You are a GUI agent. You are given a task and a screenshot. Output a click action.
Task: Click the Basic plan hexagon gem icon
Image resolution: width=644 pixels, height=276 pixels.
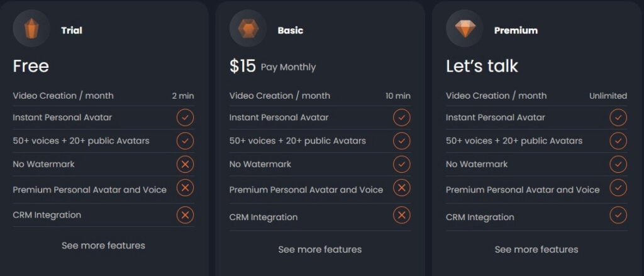[x=248, y=28]
